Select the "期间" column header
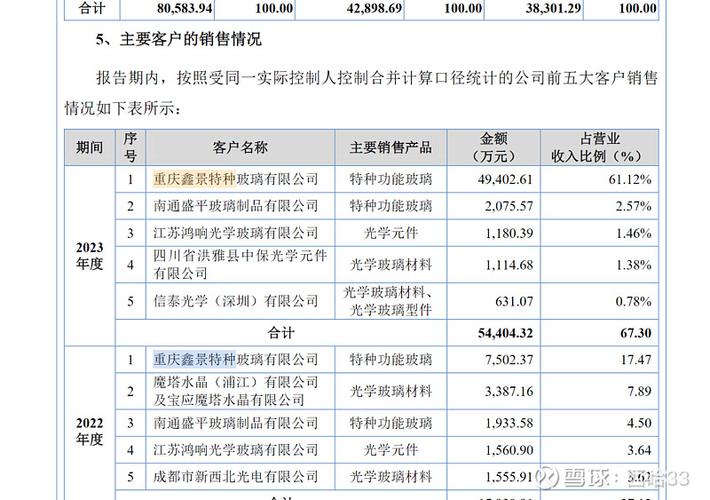Screen dimensions: 710x500 coord(89,147)
